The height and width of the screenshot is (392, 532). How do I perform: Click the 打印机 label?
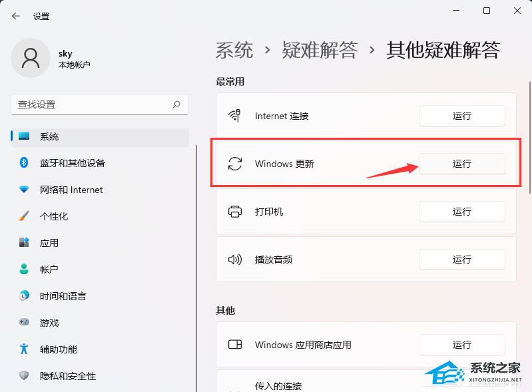(x=269, y=212)
